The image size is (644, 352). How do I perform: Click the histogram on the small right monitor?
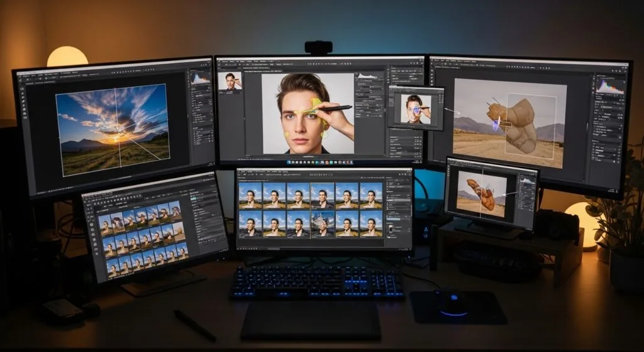click(x=528, y=181)
